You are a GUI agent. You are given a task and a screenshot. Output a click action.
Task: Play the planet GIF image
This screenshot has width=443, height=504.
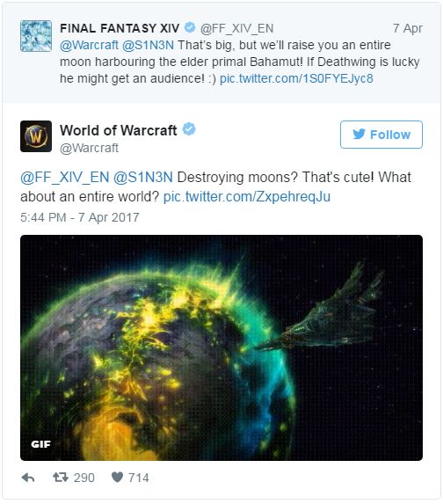click(221, 347)
